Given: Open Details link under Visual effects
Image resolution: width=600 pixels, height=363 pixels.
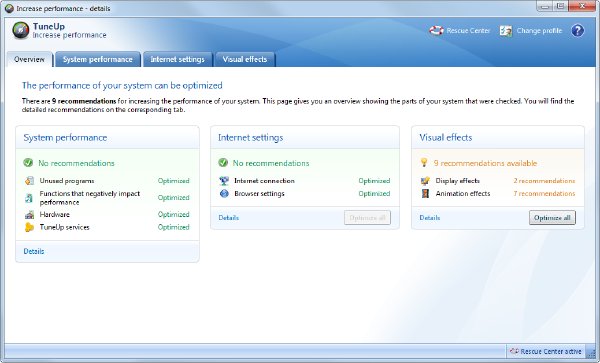Looking at the screenshot, I should coord(430,218).
